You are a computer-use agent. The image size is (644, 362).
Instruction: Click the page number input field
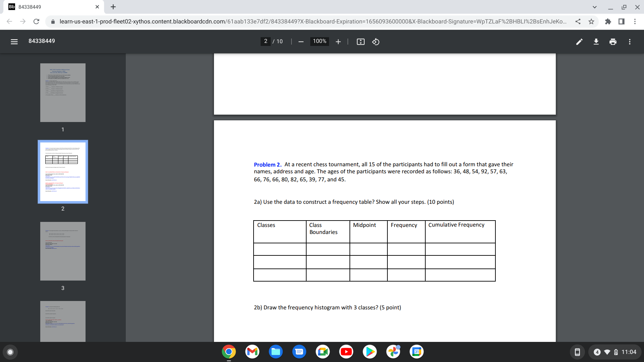(265, 41)
